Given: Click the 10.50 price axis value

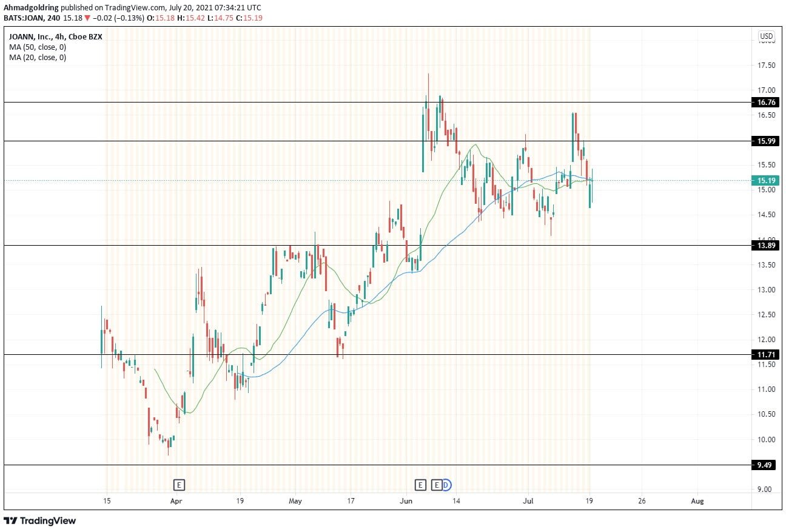Looking at the screenshot, I should (x=766, y=414).
